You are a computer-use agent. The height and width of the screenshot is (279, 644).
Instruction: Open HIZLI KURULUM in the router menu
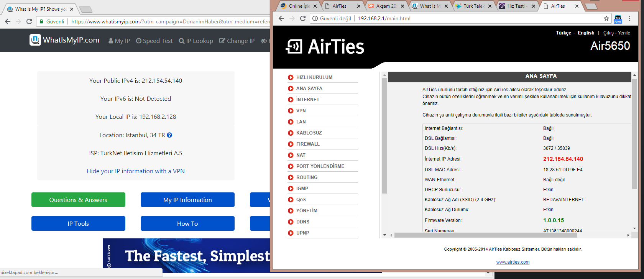point(314,77)
